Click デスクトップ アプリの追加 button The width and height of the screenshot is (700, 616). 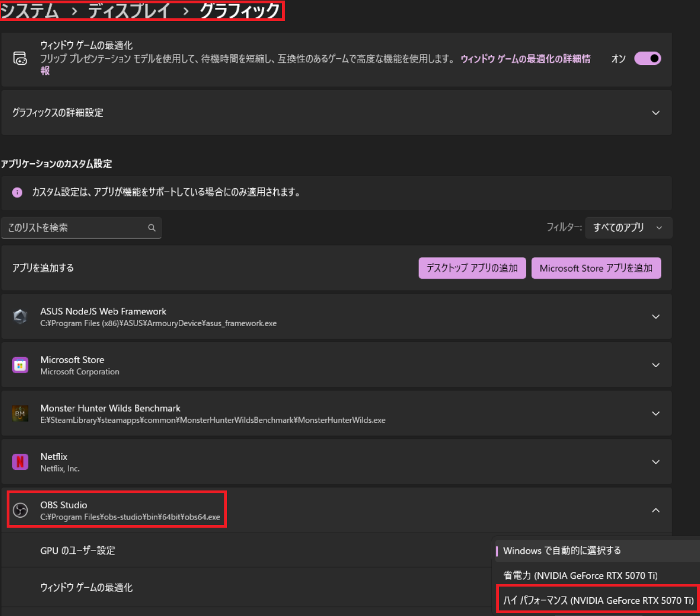(x=472, y=268)
